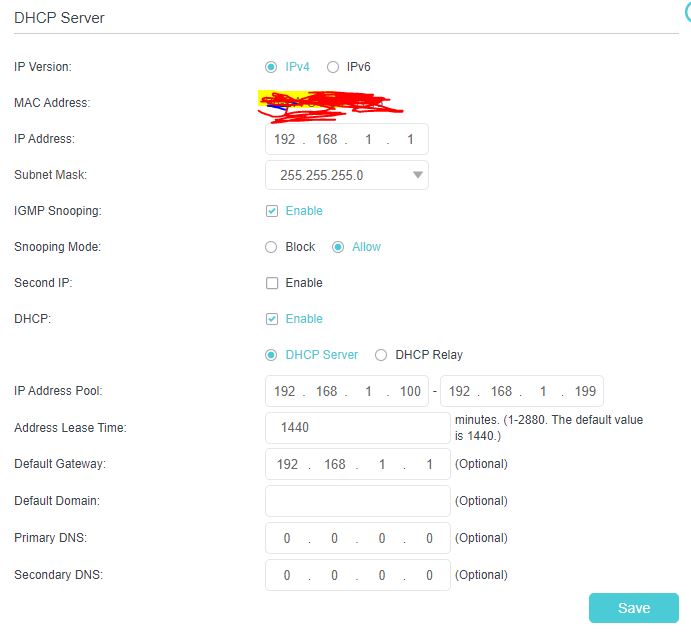Select the DHCP Server radio option
The height and width of the screenshot is (643, 691).
(271, 355)
